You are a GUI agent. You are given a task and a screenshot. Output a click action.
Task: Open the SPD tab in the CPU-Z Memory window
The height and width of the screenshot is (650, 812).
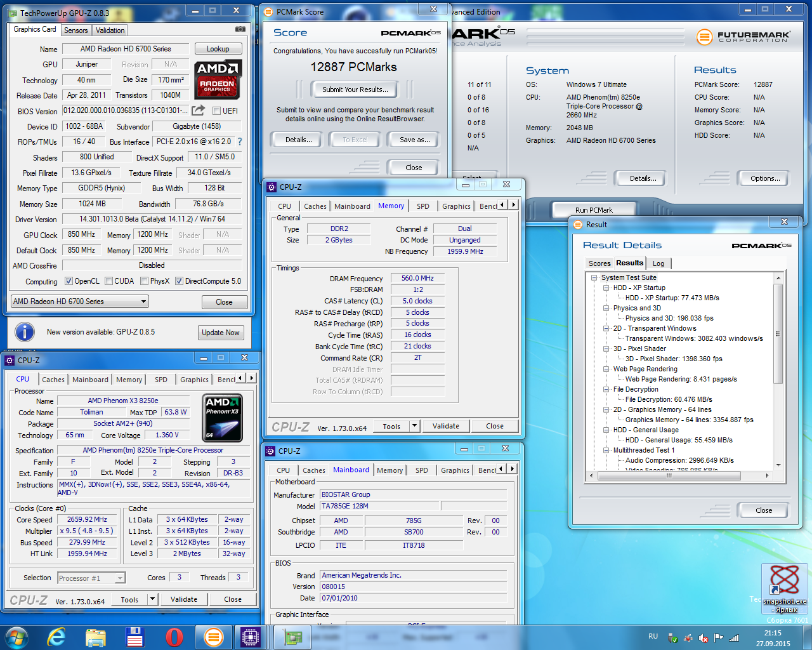point(423,206)
